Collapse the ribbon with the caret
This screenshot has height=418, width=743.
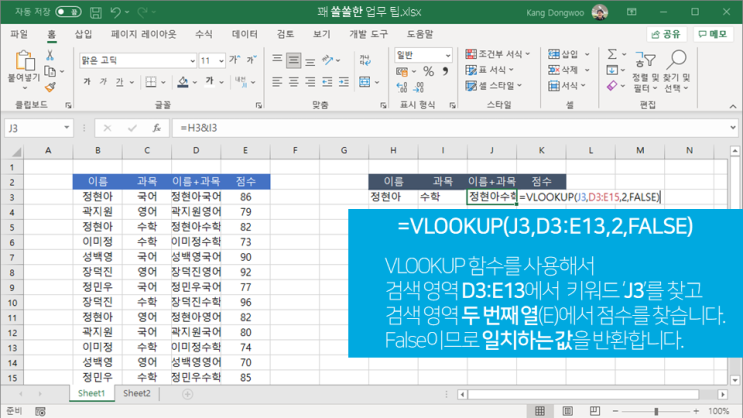click(733, 106)
